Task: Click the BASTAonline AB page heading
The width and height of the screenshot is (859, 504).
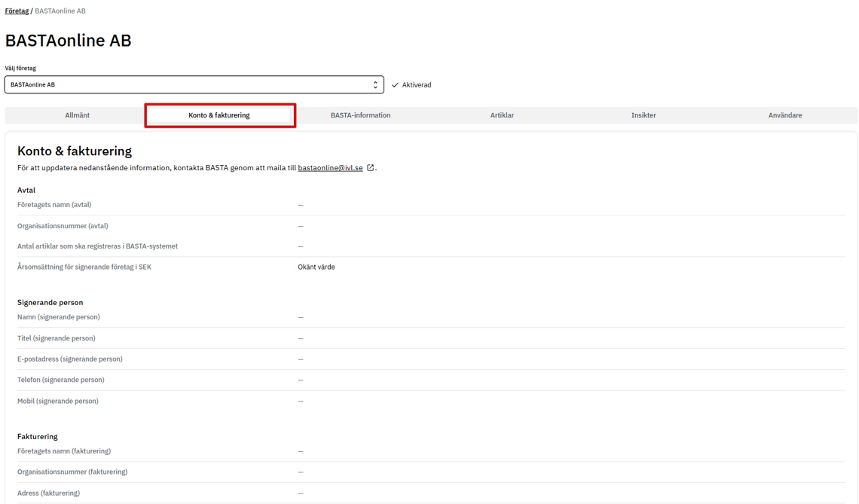Action: (x=69, y=41)
